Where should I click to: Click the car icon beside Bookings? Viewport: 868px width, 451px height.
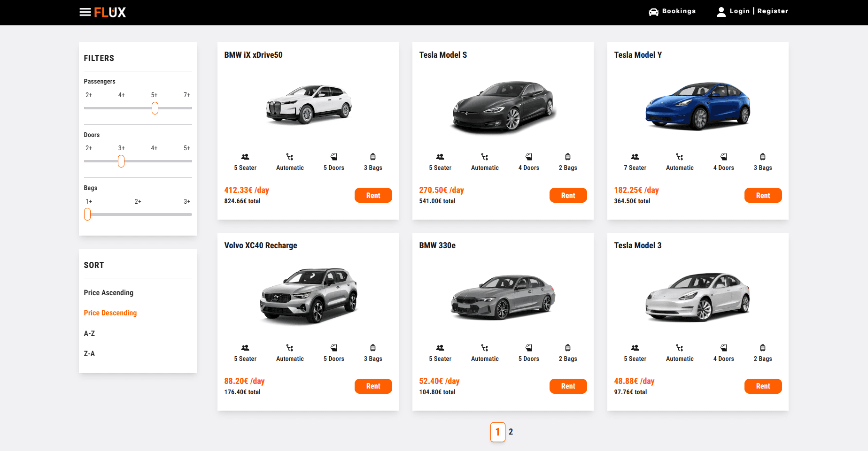(653, 12)
